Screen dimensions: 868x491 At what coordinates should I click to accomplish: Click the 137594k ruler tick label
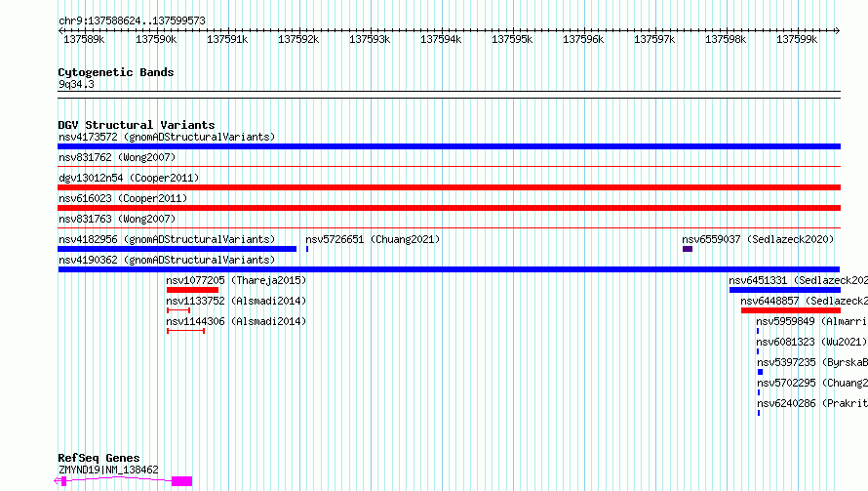click(441, 39)
